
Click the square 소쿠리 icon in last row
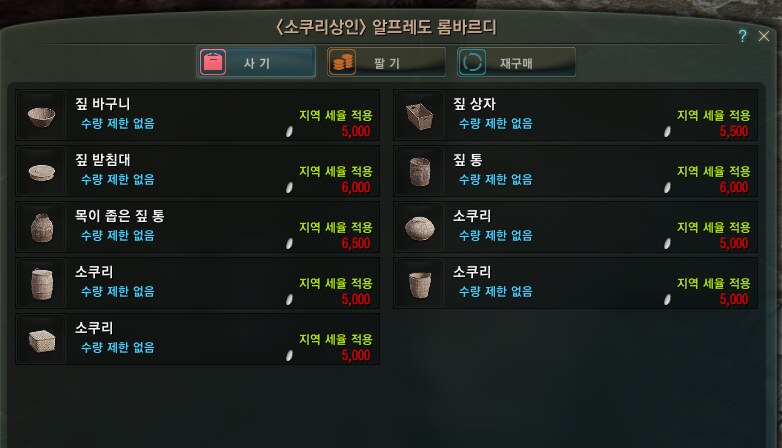(x=41, y=340)
